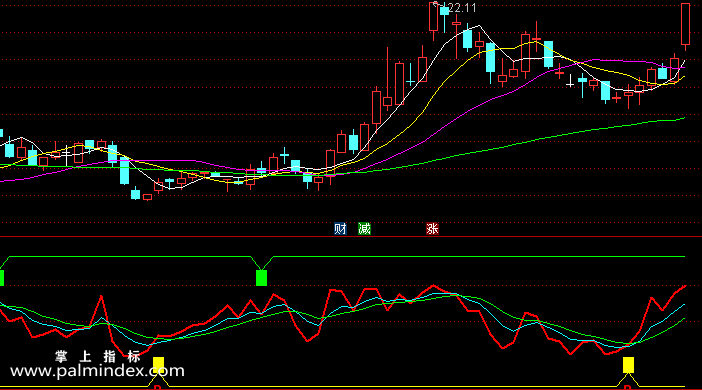702x390 pixels.
Task: Select the green signal block at the left edge
Action: tap(2, 278)
